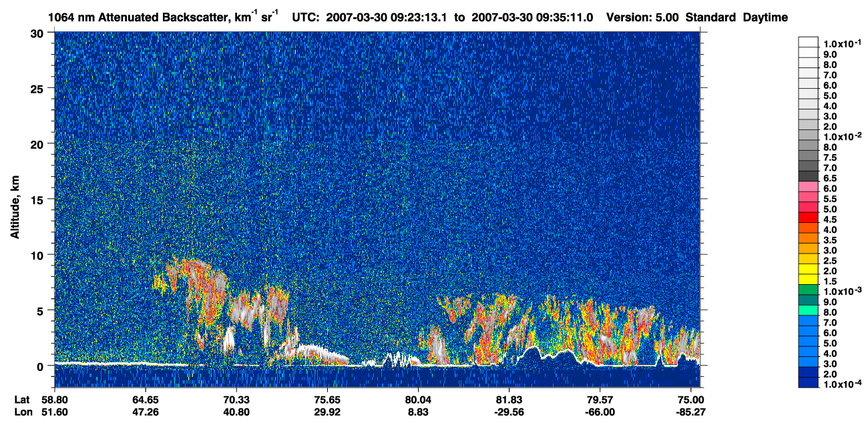868x445 pixels.
Task: Click the '30' altitude tick label
Action: click(39, 33)
